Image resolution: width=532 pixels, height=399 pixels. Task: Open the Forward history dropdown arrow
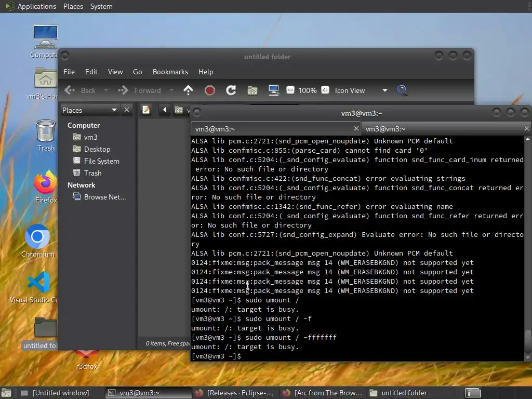(x=171, y=90)
